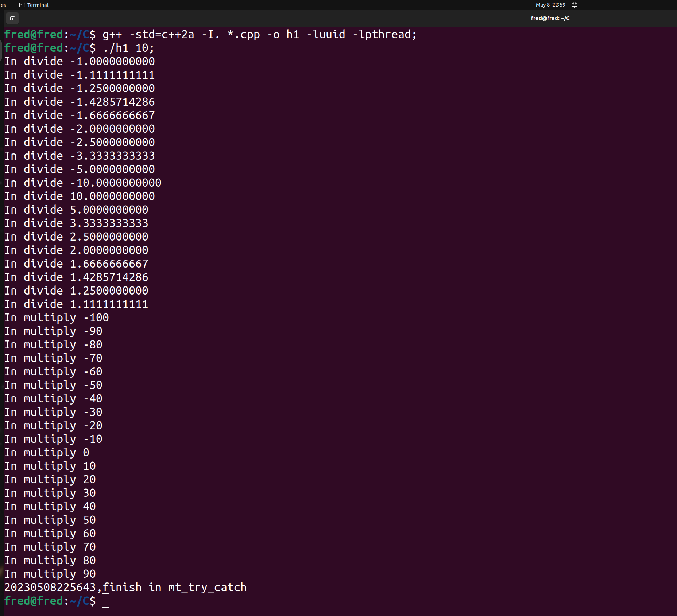Click the line 'In multiply 0'
The width and height of the screenshot is (677, 616).
point(47,452)
